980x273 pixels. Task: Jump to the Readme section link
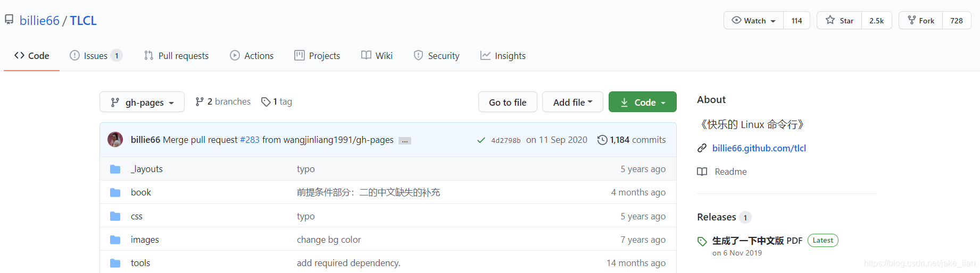pos(730,172)
